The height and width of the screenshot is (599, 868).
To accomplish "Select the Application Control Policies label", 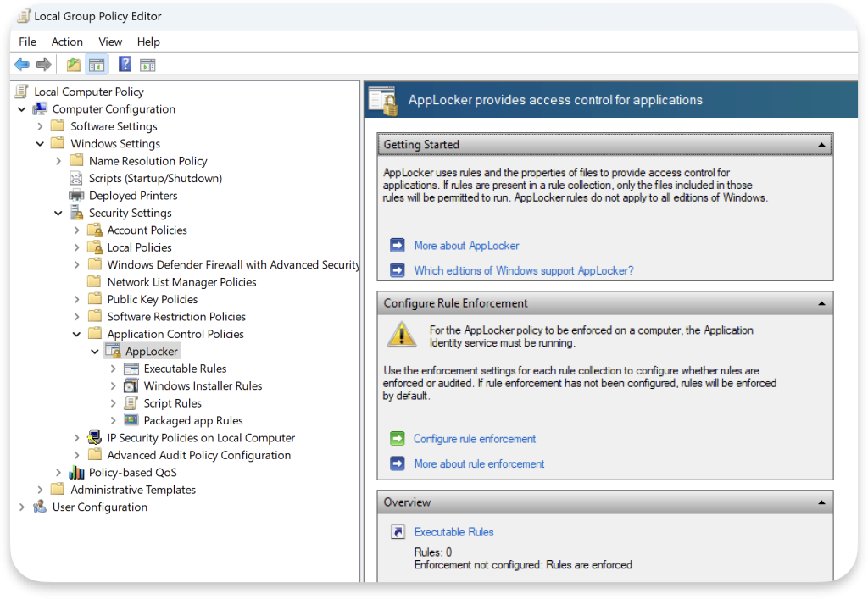I will click(x=175, y=334).
